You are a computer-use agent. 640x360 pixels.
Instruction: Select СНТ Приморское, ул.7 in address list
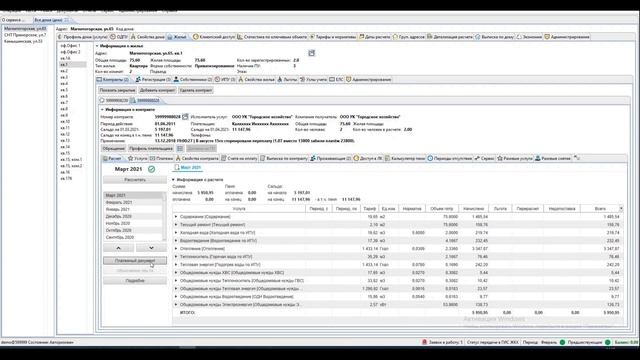click(25, 35)
